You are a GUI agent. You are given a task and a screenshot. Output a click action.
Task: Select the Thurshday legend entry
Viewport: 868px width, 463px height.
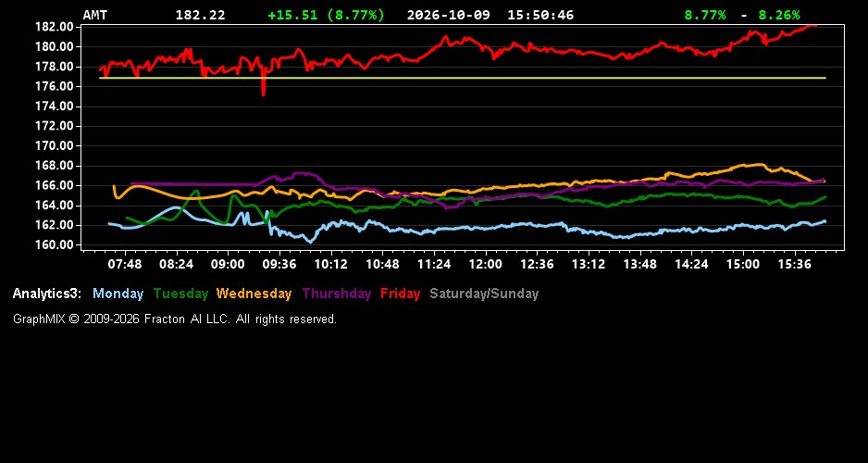(x=337, y=294)
